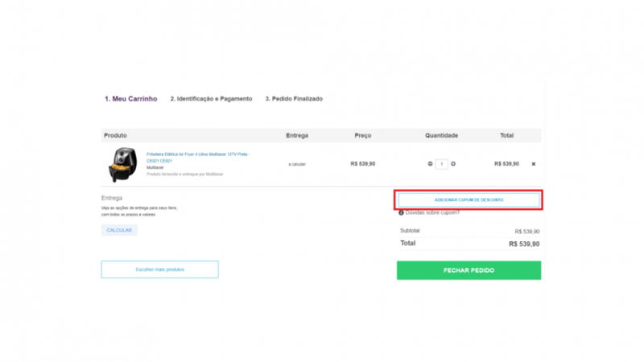Click the Preço column header
The height and width of the screenshot is (362, 644).
click(363, 135)
